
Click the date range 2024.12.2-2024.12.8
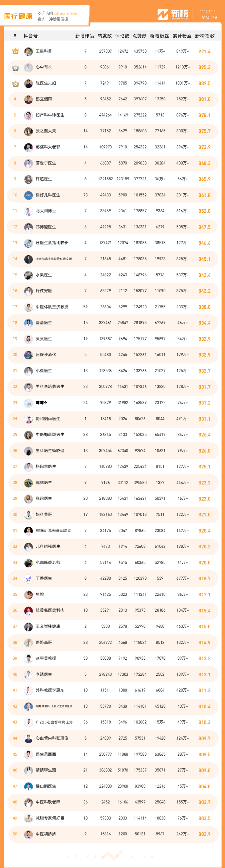click(x=208, y=15)
